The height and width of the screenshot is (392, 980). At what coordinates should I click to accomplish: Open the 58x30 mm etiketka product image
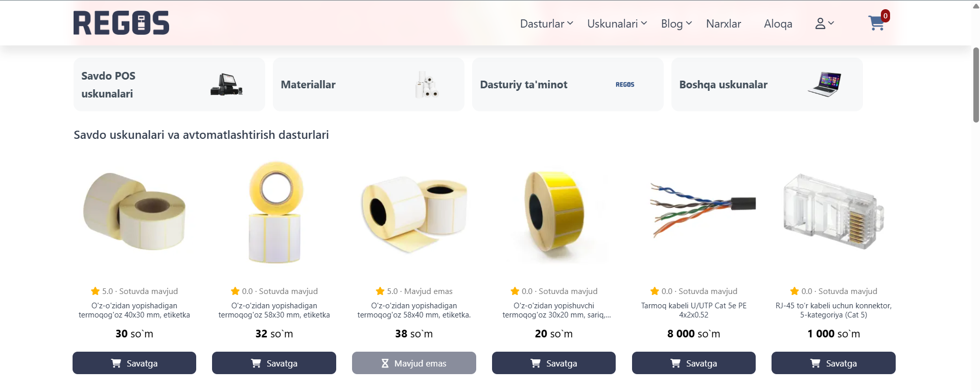tap(274, 212)
